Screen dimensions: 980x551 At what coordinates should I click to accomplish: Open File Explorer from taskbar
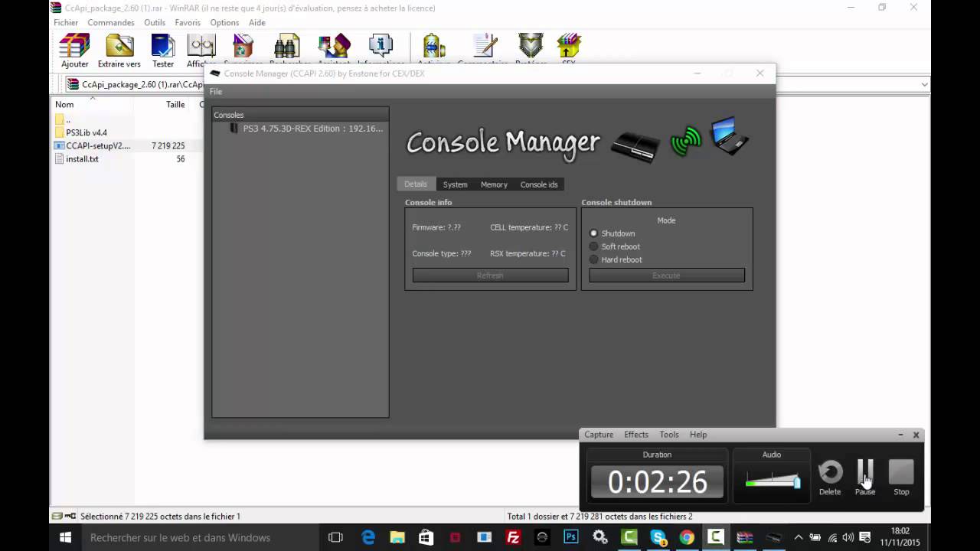tap(397, 537)
